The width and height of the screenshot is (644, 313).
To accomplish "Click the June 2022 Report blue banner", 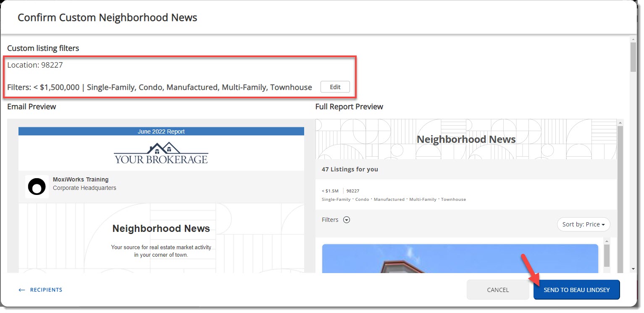I will pyautogui.click(x=161, y=132).
